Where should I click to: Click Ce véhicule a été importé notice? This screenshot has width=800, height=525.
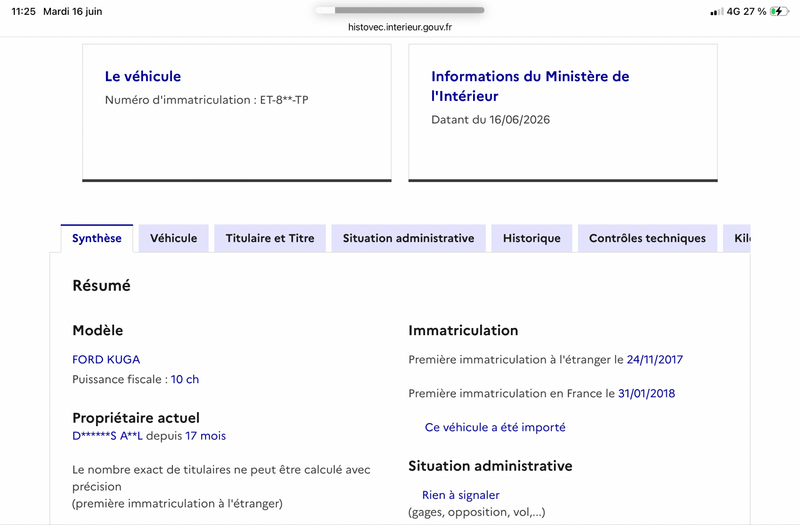point(495,427)
